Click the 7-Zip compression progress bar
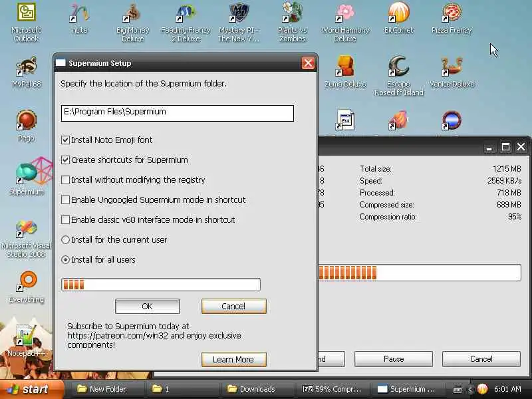 coord(420,273)
